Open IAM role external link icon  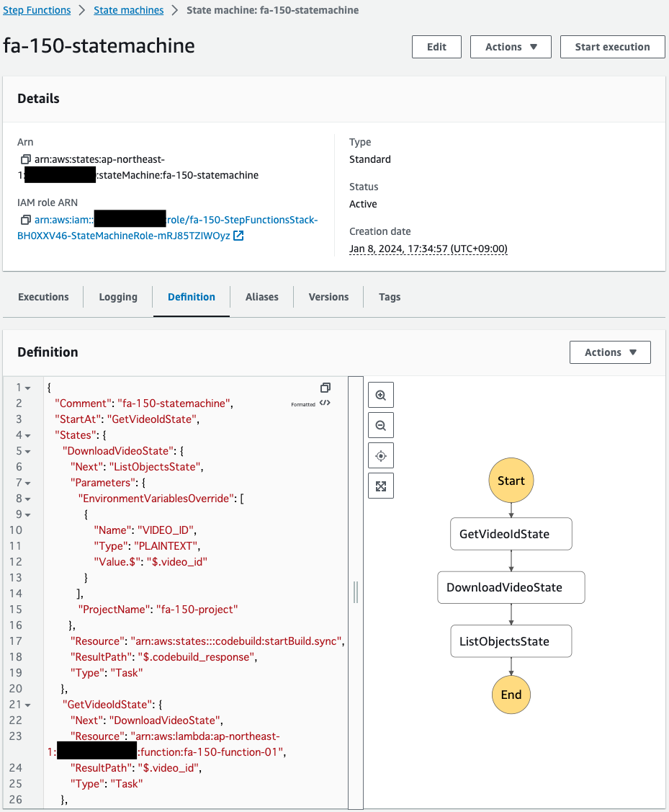coord(238,236)
